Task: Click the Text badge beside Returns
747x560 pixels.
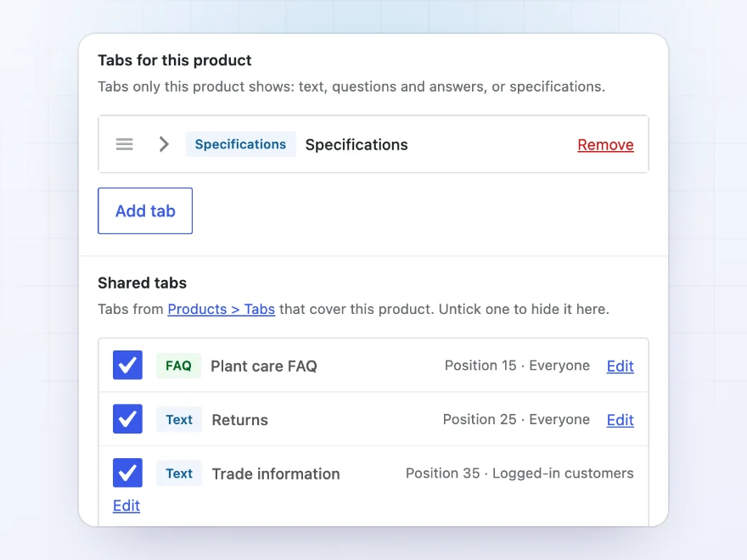Action: tap(179, 419)
